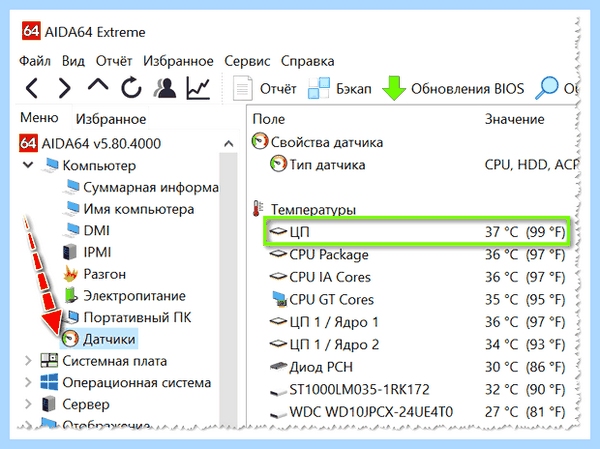The image size is (600, 449).
Task: Click the Сервер tower icon
Action: [x=49, y=404]
